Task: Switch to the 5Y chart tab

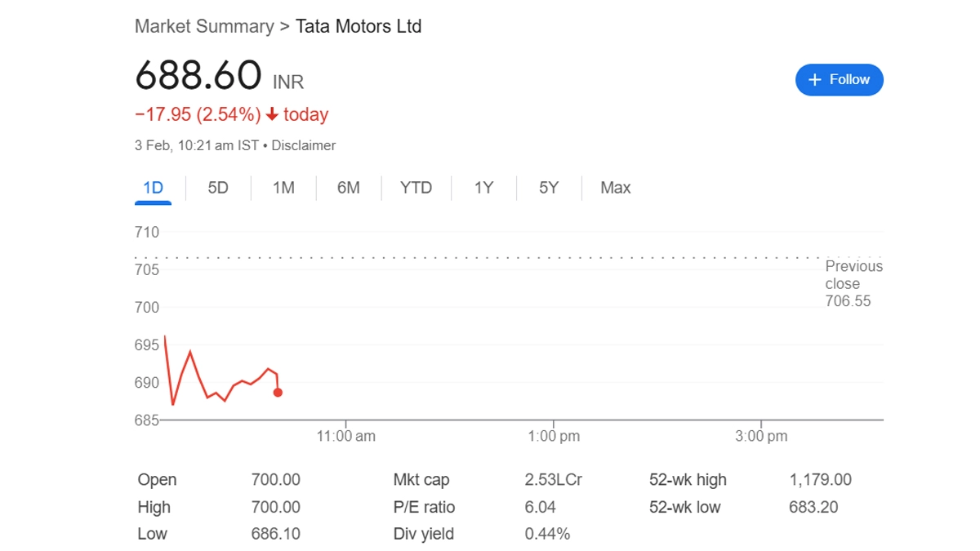Action: [x=549, y=188]
